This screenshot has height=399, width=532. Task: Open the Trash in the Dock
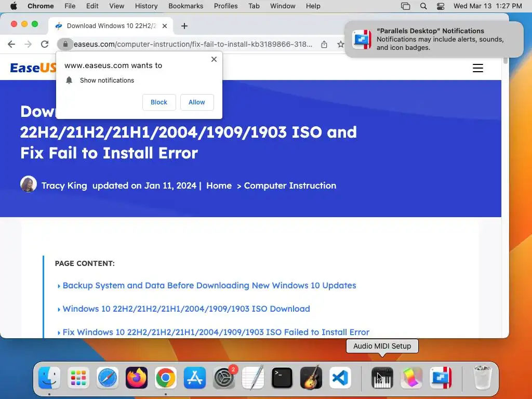click(482, 378)
